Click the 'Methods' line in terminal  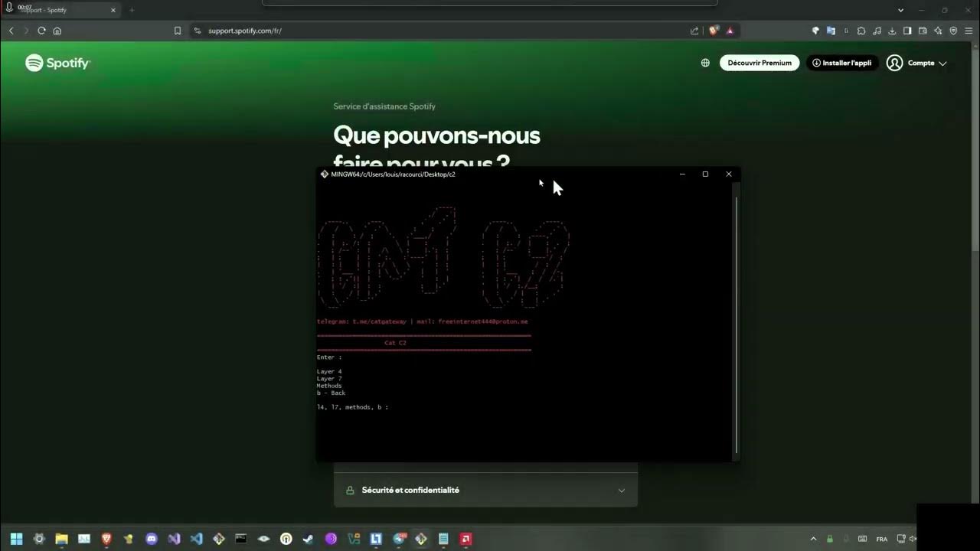tap(329, 386)
